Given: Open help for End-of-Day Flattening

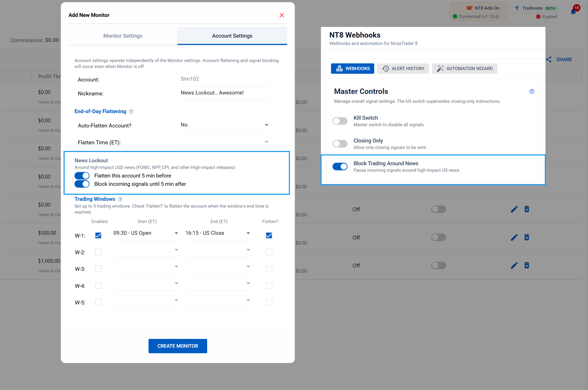Looking at the screenshot, I should (x=131, y=112).
